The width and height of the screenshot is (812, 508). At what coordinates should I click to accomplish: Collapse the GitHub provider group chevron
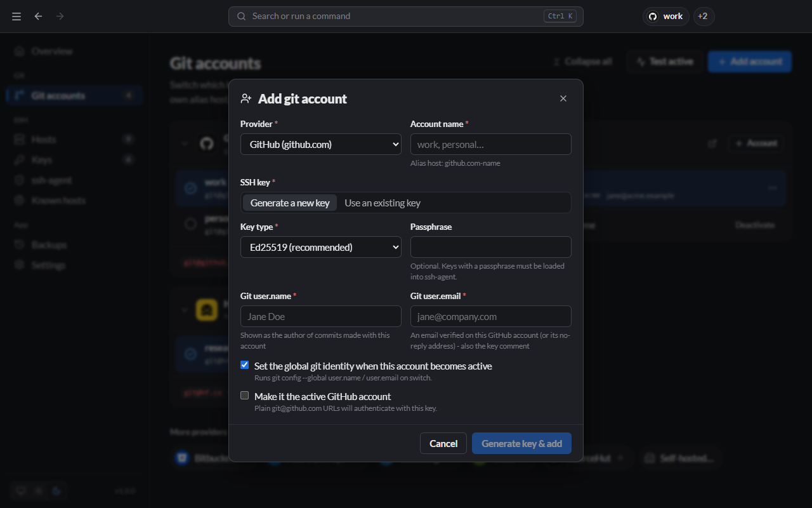pyautogui.click(x=185, y=144)
